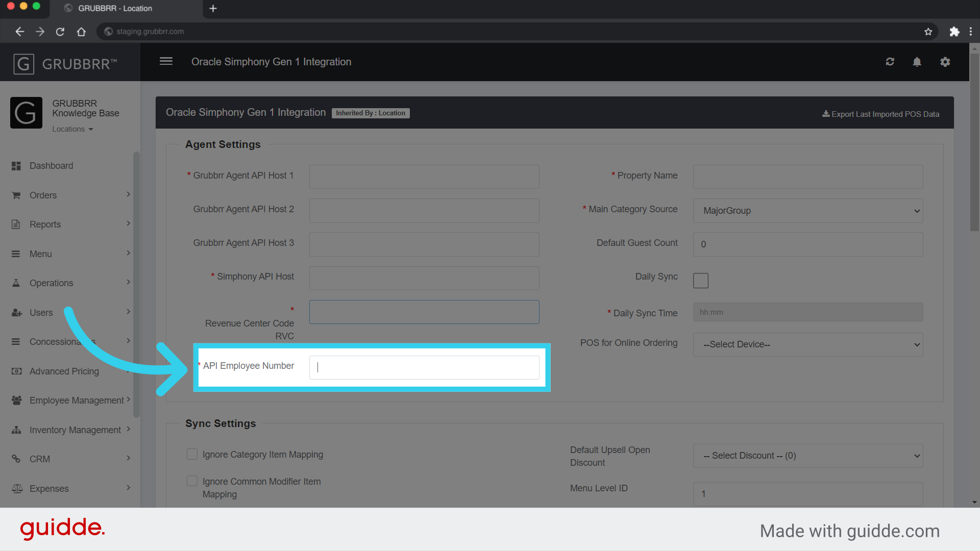Go back in browser history
The width and height of the screenshot is (980, 551).
pyautogui.click(x=19, y=32)
